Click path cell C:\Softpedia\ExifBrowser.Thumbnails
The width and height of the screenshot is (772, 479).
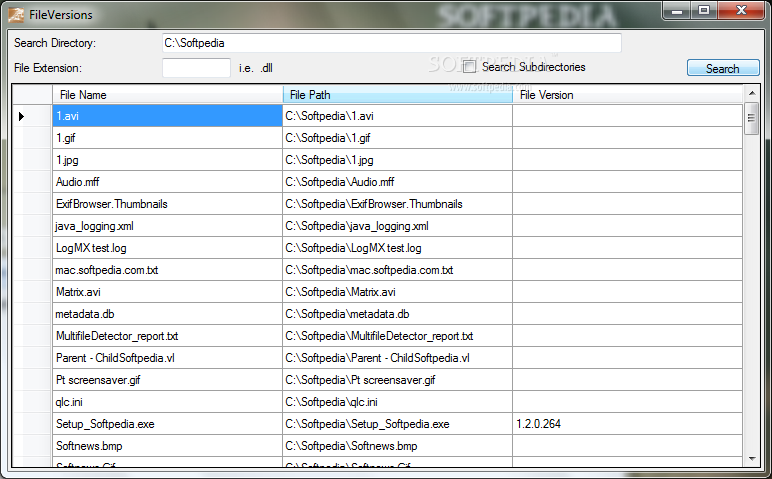(397, 204)
